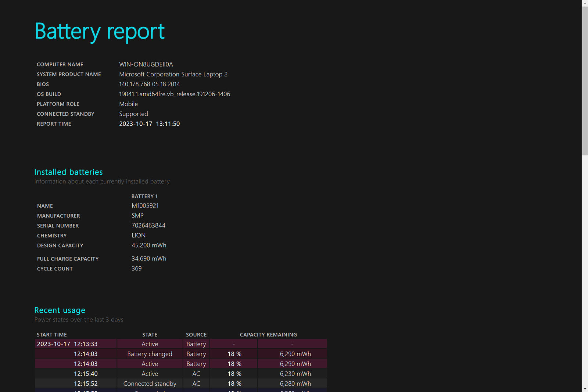Image resolution: width=588 pixels, height=392 pixels.
Task: Click the battery name M1005921
Action: tap(145, 206)
